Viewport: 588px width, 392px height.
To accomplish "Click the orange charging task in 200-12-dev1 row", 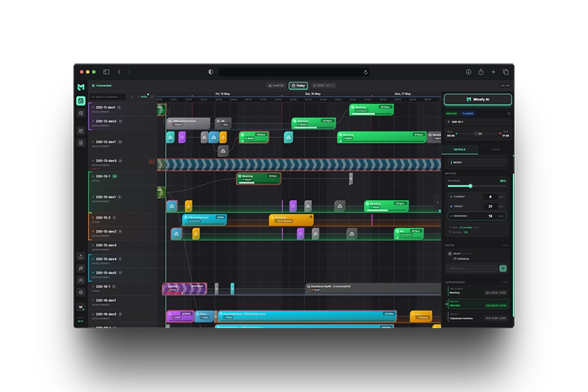I will click(x=223, y=137).
